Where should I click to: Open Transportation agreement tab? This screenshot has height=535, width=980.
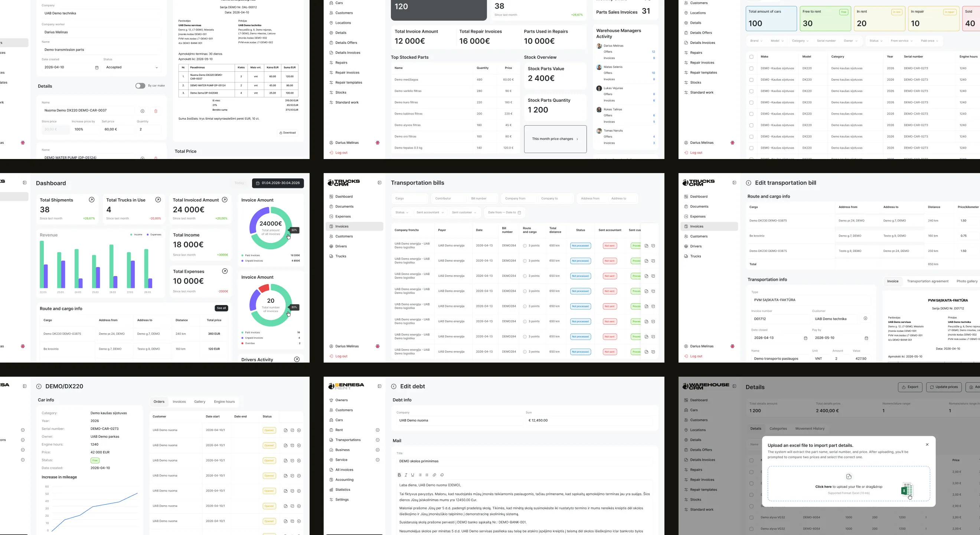click(x=928, y=281)
